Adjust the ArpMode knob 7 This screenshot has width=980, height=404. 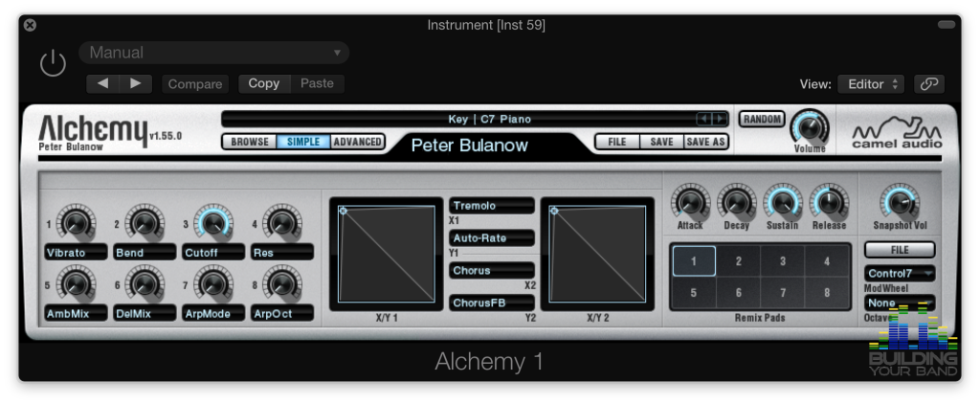tap(213, 282)
